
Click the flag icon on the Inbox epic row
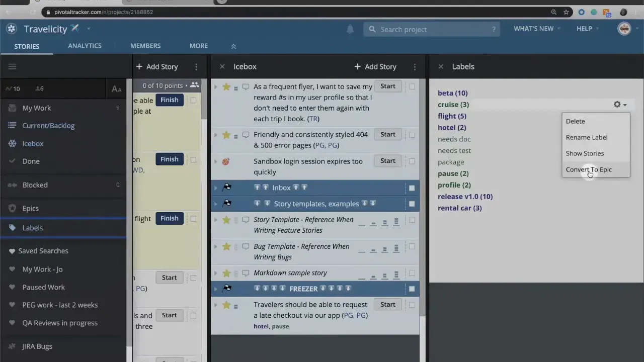pyautogui.click(x=227, y=187)
